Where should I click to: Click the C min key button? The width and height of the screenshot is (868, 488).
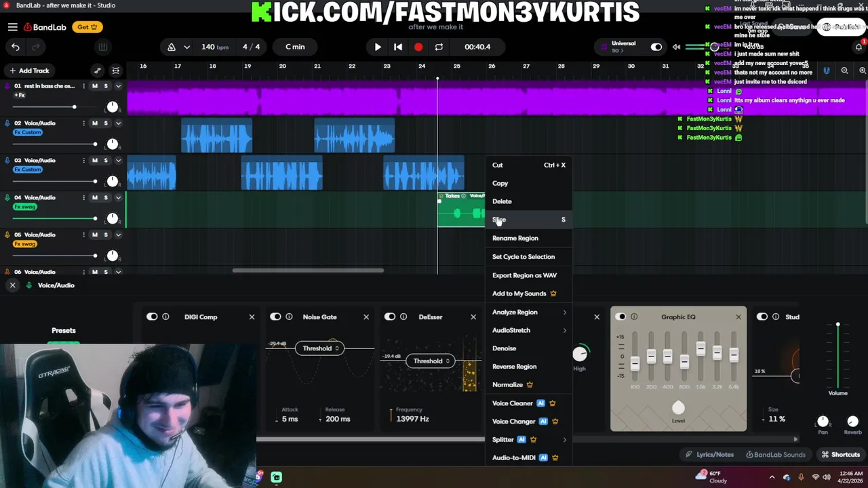click(295, 47)
